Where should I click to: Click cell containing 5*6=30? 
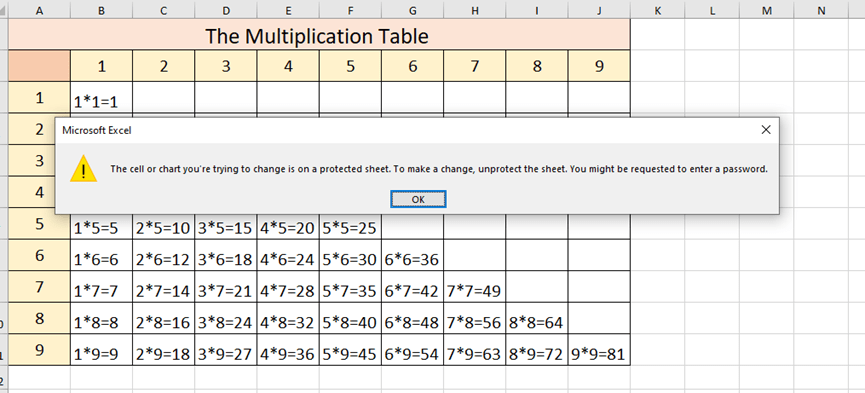[350, 255]
